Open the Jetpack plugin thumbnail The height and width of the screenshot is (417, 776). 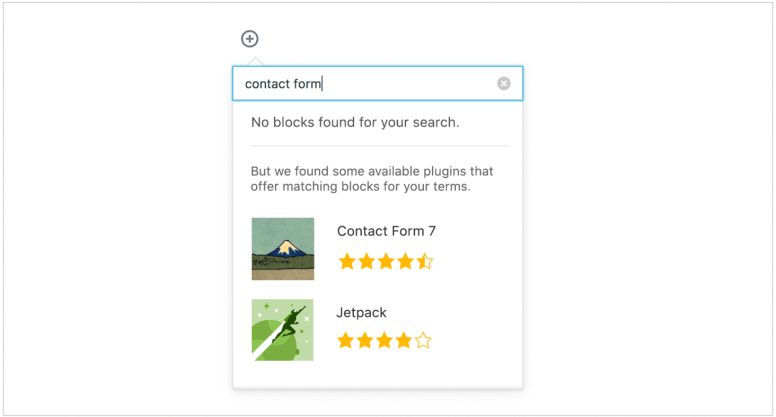tap(283, 330)
